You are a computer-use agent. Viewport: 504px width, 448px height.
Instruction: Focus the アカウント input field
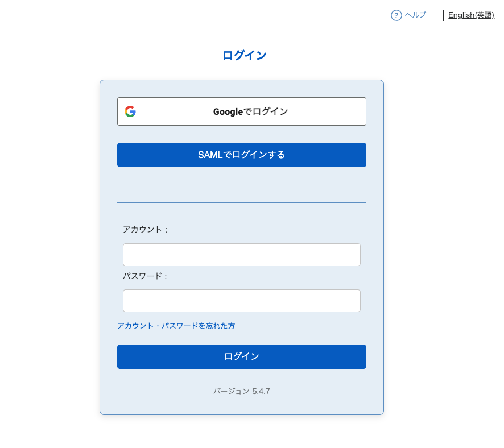(x=241, y=255)
